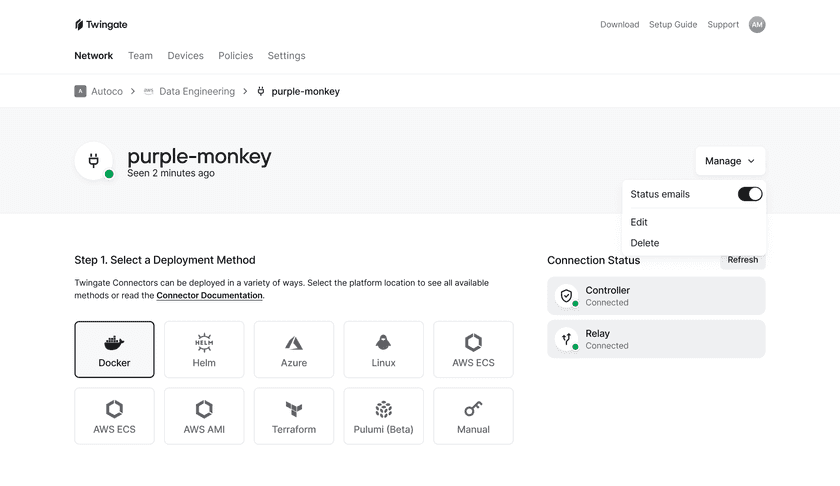The image size is (840, 486).
Task: Open the Policies tab
Action: pos(235,56)
